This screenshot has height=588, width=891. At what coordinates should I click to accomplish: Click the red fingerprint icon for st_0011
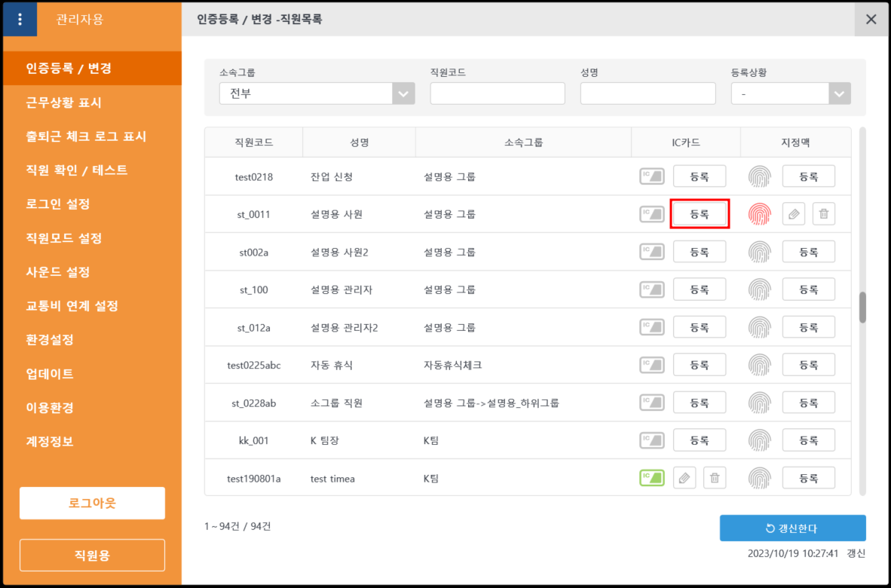click(760, 214)
